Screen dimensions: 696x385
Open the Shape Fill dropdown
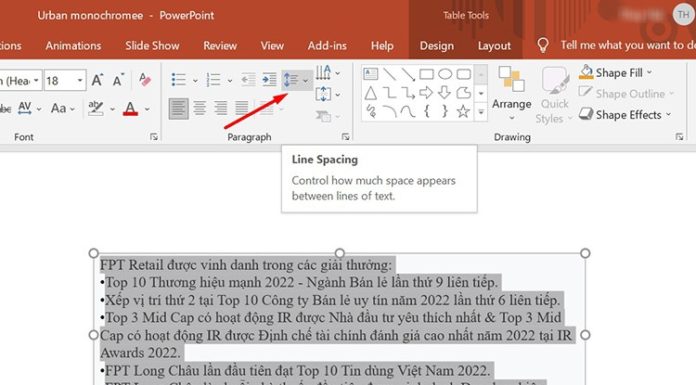coord(616,72)
